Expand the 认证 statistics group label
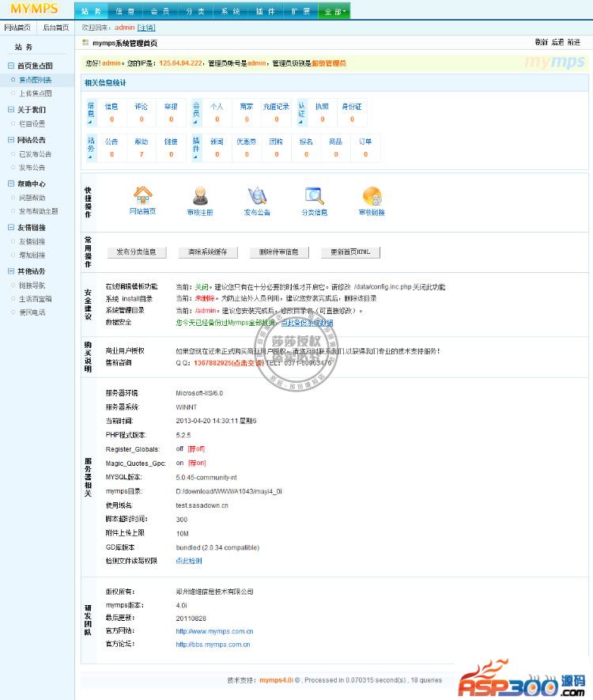This screenshot has width=593, height=700. (x=301, y=112)
